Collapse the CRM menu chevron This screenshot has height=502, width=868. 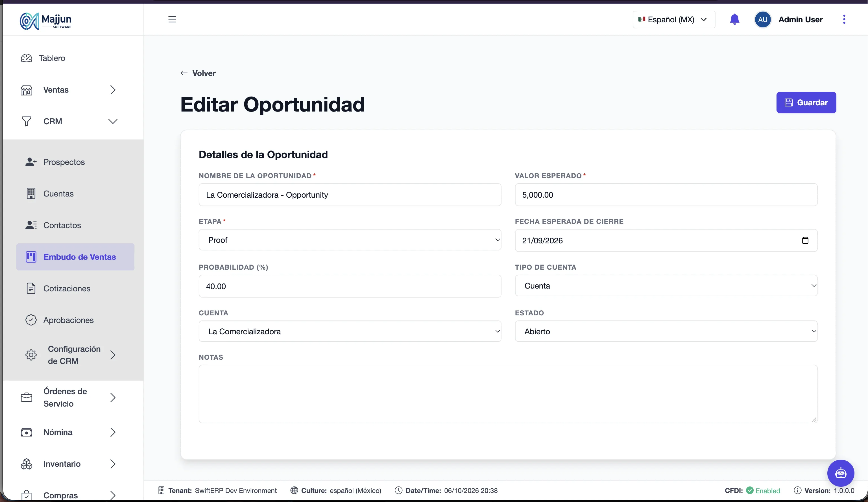[113, 121]
